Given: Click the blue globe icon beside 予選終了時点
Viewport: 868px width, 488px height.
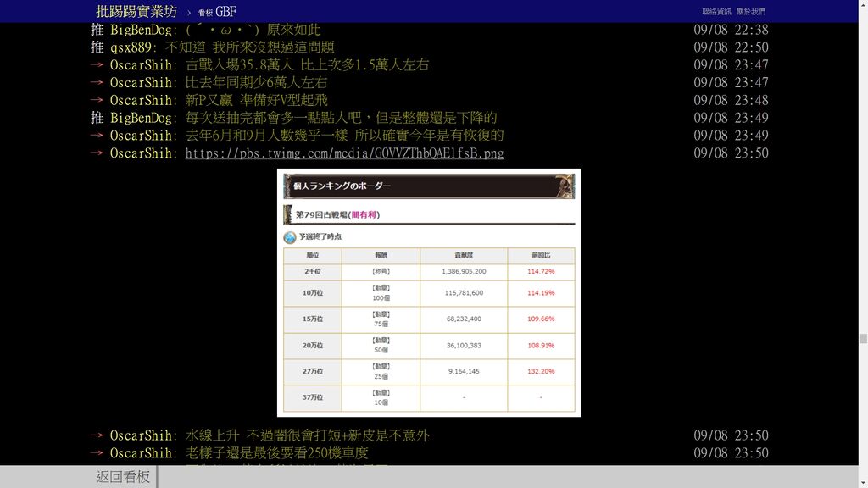Looking at the screenshot, I should tap(290, 237).
